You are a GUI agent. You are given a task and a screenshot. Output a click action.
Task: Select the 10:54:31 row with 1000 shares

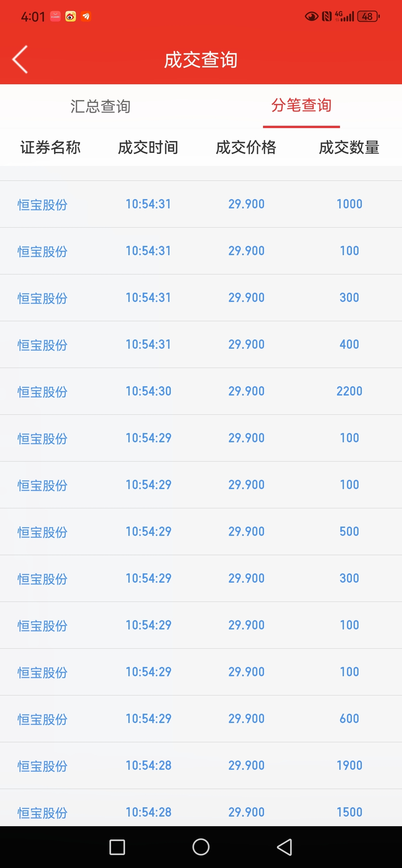pos(201,204)
